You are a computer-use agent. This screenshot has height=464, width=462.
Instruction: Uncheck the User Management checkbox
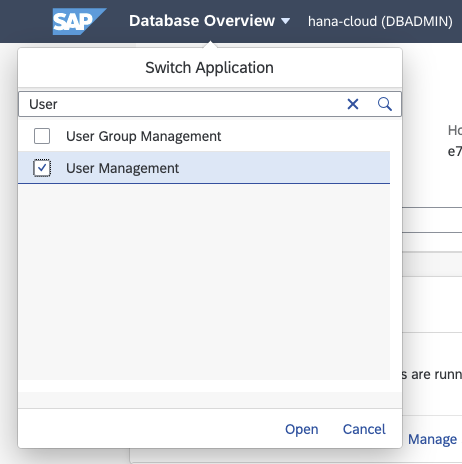(x=42, y=168)
